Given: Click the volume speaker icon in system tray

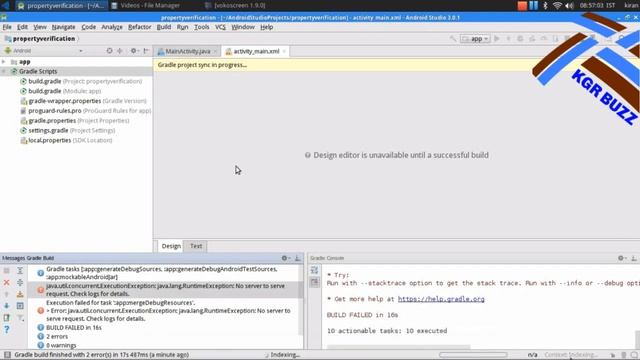Looking at the screenshot, I should click(569, 5).
